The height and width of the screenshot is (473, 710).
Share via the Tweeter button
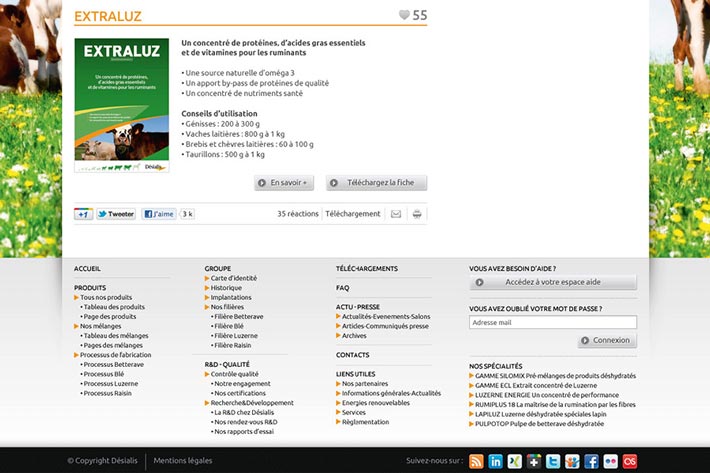tap(116, 214)
